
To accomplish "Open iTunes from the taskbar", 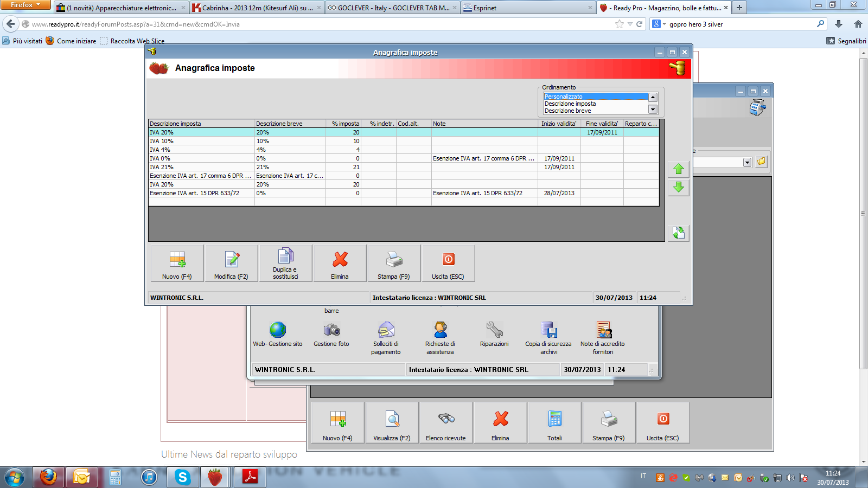I will pyautogui.click(x=149, y=477).
